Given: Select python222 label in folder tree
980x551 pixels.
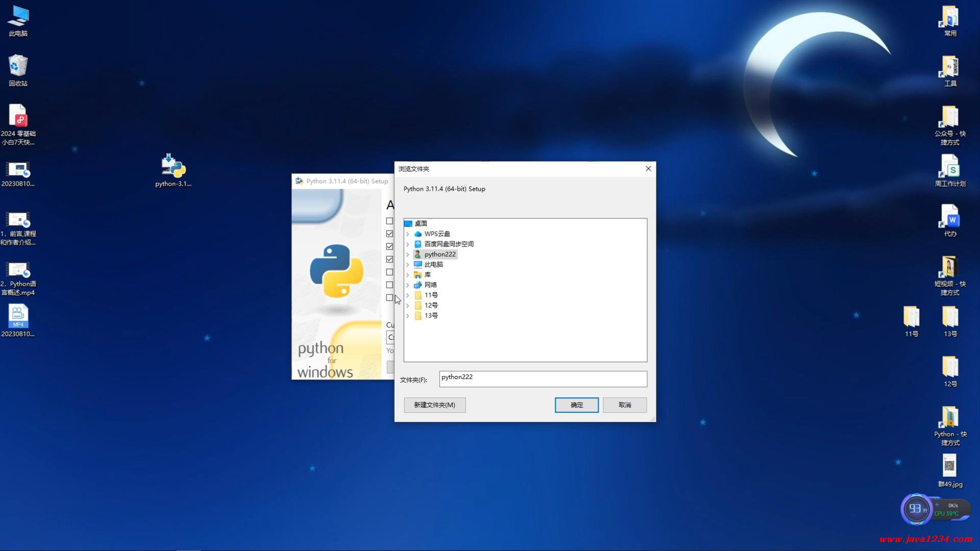Looking at the screenshot, I should (440, 254).
